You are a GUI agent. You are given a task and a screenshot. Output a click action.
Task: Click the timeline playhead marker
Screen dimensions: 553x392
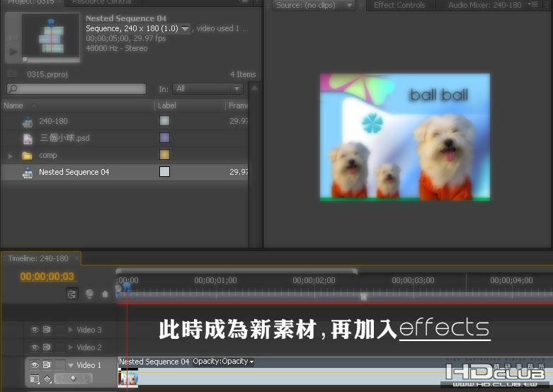coord(127,288)
